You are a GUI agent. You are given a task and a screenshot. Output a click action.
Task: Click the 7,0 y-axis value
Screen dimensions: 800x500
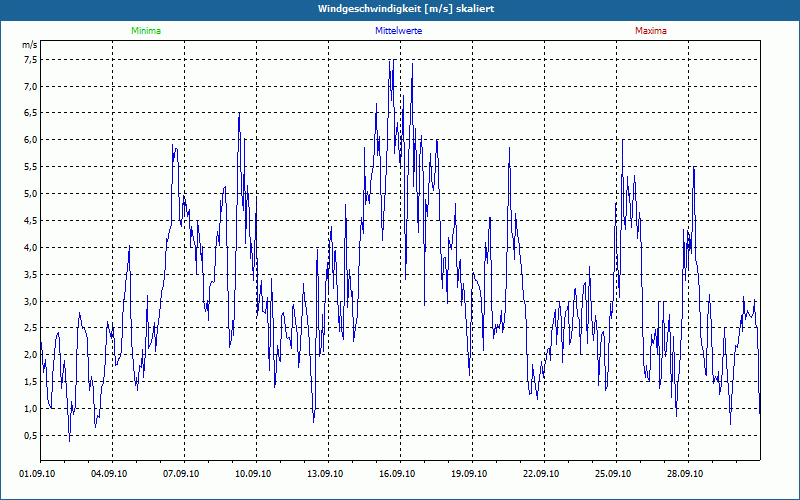[31, 86]
